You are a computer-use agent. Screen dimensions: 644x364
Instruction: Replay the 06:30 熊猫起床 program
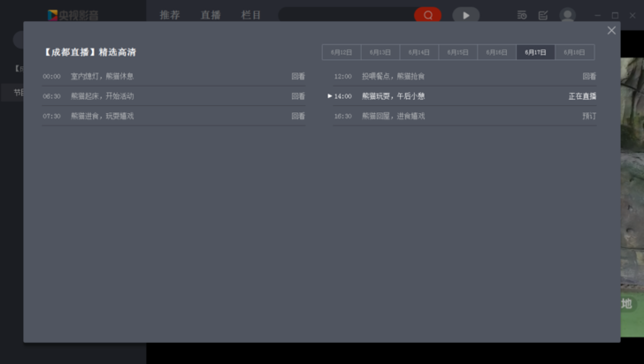tap(298, 96)
